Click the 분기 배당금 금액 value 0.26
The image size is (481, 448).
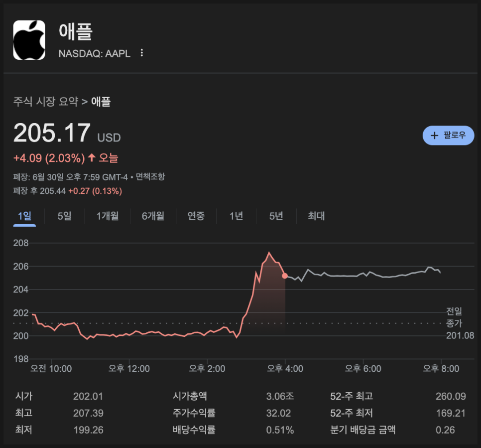pos(445,430)
